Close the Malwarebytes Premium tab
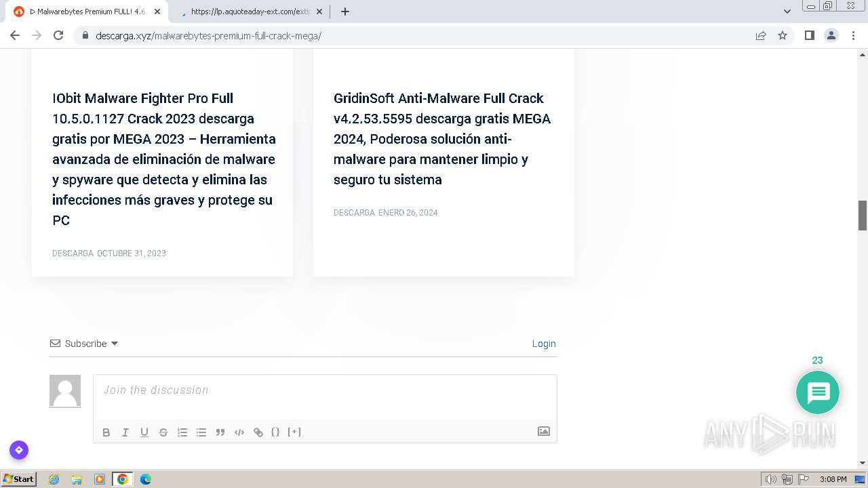Screen dimensions: 868x488 (157, 12)
